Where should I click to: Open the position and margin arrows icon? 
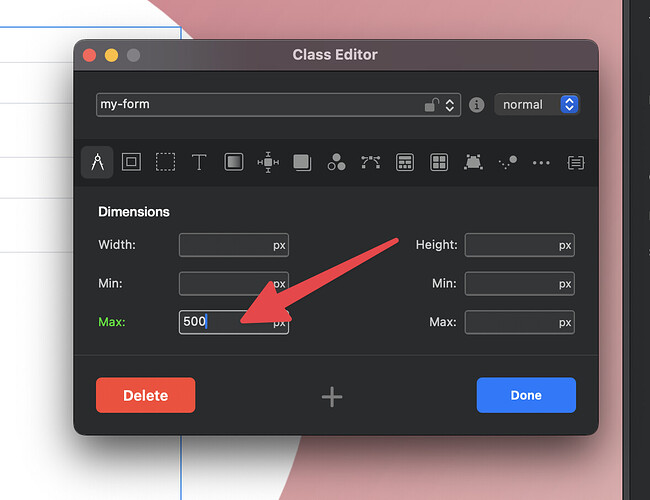[x=268, y=162]
